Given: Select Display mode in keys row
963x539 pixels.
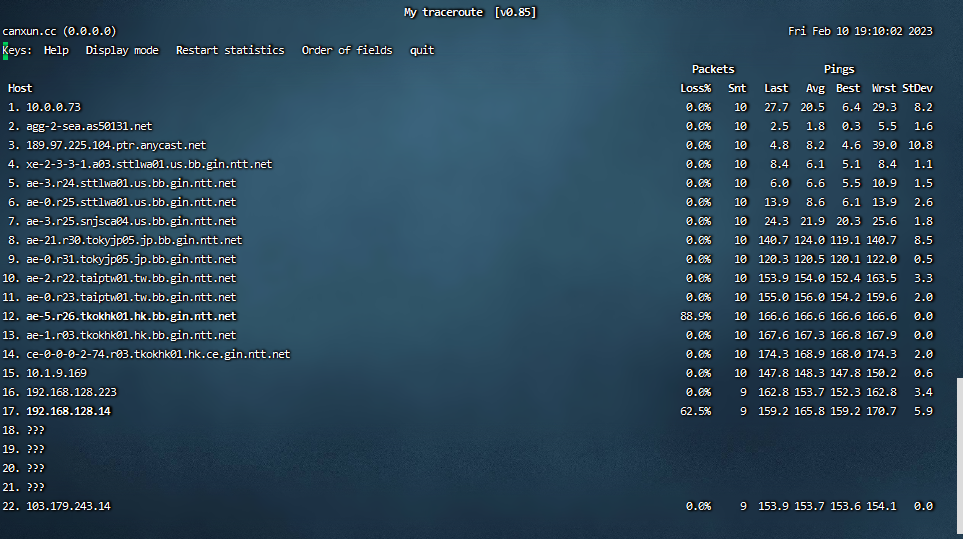Looking at the screenshot, I should click(122, 50).
